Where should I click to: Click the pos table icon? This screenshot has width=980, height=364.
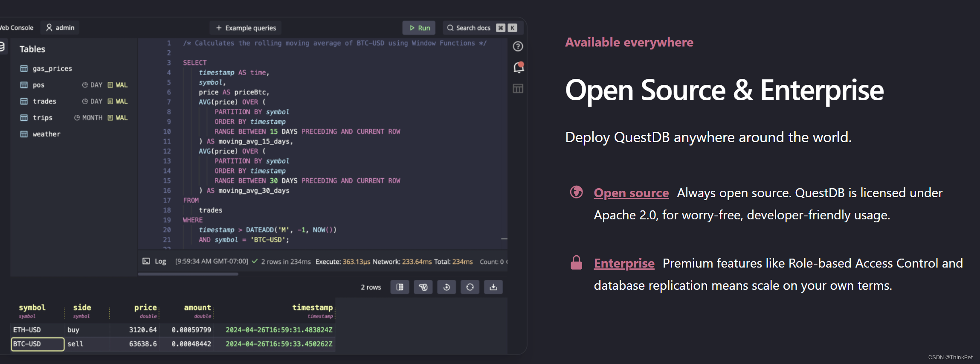[24, 85]
